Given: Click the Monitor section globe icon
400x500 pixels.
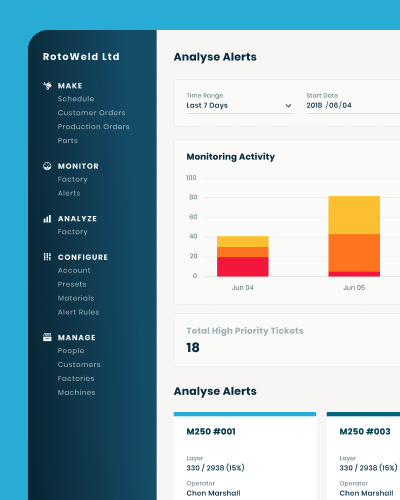Looking at the screenshot, I should click(47, 166).
